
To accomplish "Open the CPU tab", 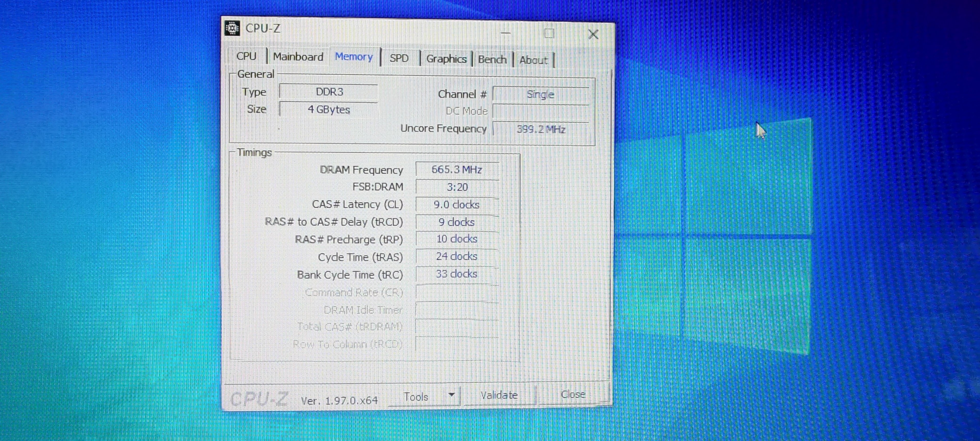I will (247, 56).
